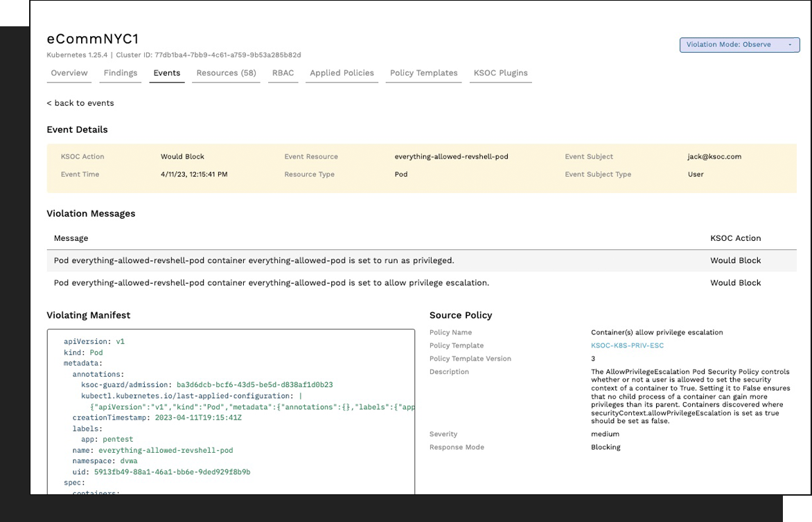Image resolution: width=812 pixels, height=522 pixels.
Task: Click the apiVersion: v1 manifest line
Action: 94,341
